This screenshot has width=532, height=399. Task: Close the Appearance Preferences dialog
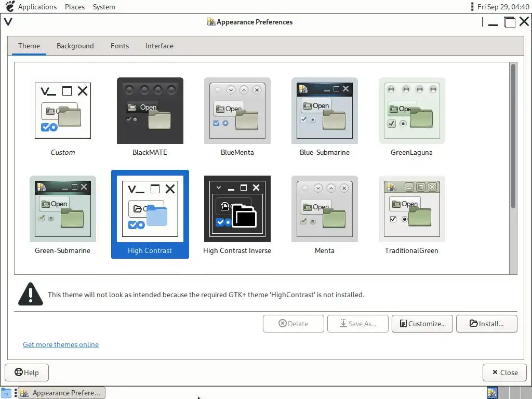(x=505, y=373)
